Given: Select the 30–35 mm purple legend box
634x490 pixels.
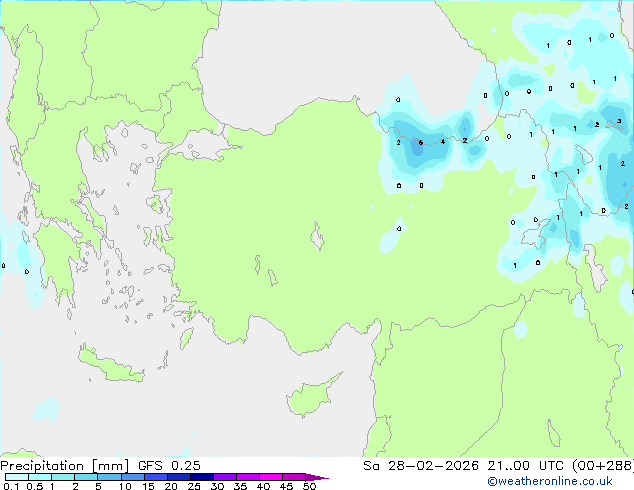Looking at the screenshot, I should (225, 477).
